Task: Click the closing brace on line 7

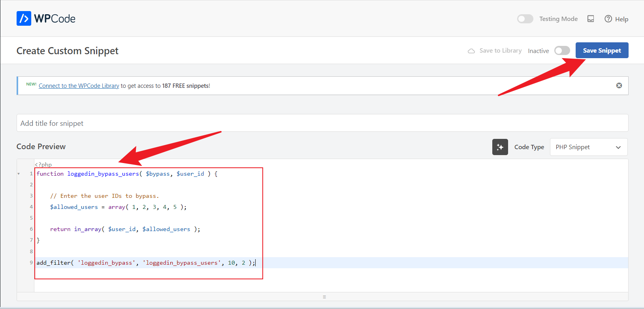Action: (x=38, y=240)
